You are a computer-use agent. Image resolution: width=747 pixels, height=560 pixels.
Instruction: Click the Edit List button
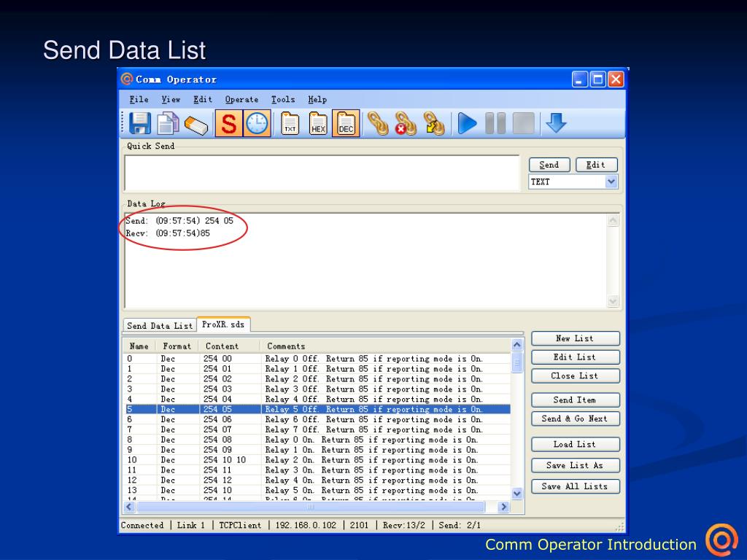point(576,357)
